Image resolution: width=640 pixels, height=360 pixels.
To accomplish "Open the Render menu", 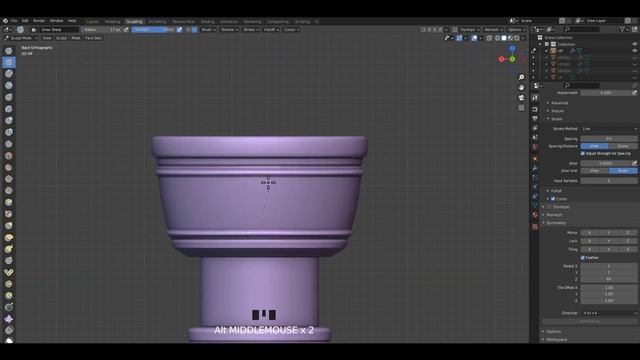I will pos(39,21).
